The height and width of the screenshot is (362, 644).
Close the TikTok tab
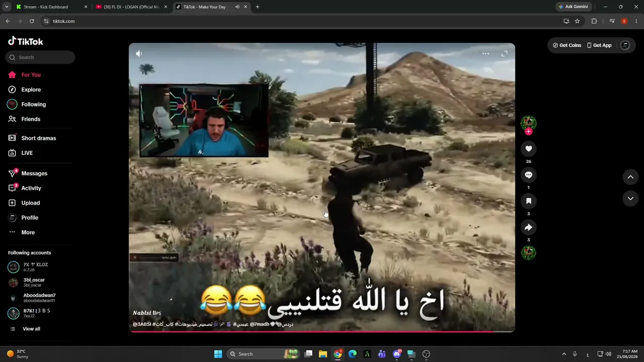(245, 7)
